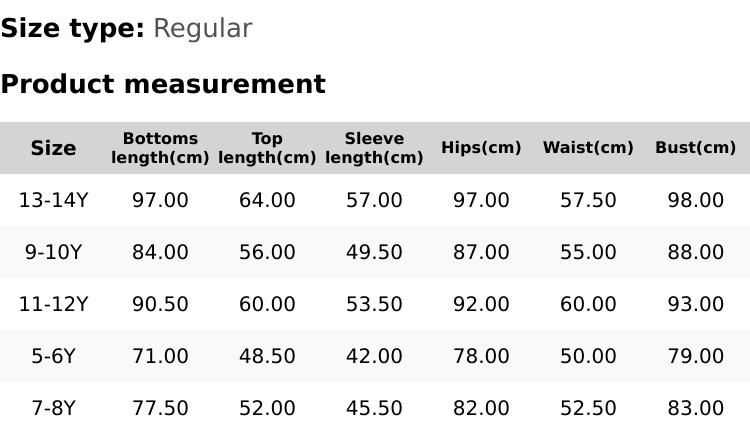This screenshot has width=750, height=434.
Task: Click the Size type Regular value
Action: point(202,29)
